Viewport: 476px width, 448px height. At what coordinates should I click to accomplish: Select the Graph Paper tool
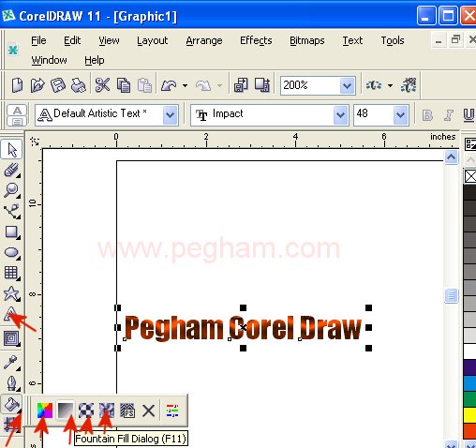12,273
